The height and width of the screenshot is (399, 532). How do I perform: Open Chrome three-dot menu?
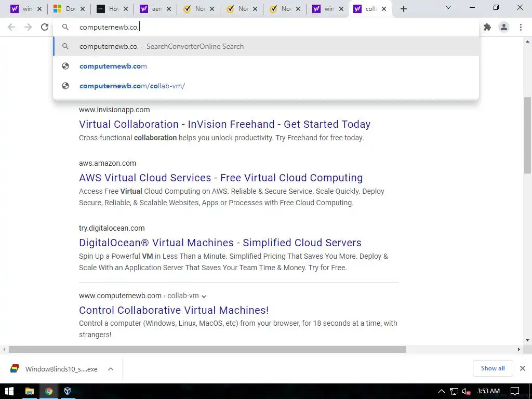pos(521,27)
